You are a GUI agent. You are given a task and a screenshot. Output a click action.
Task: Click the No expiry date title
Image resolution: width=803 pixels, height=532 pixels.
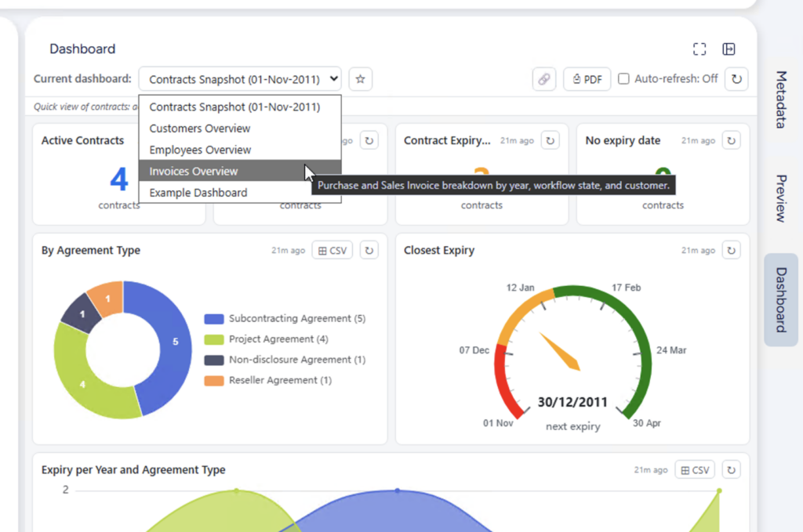(623, 141)
